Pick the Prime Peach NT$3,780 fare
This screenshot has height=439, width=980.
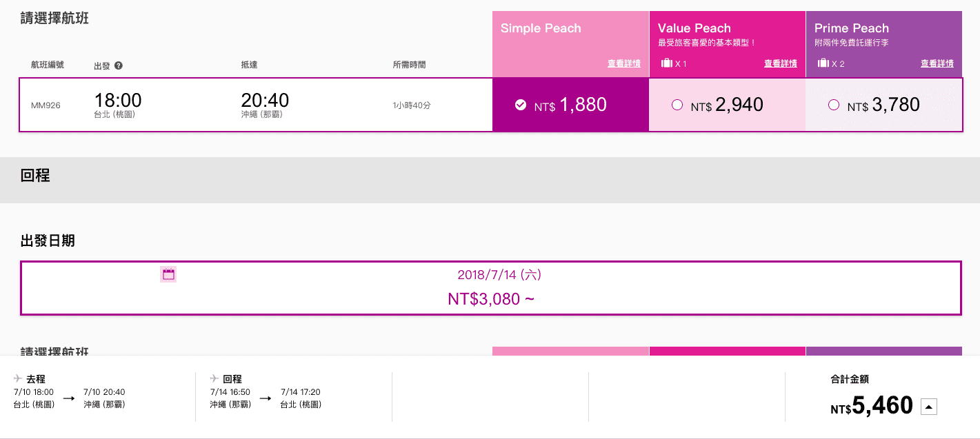[883, 105]
